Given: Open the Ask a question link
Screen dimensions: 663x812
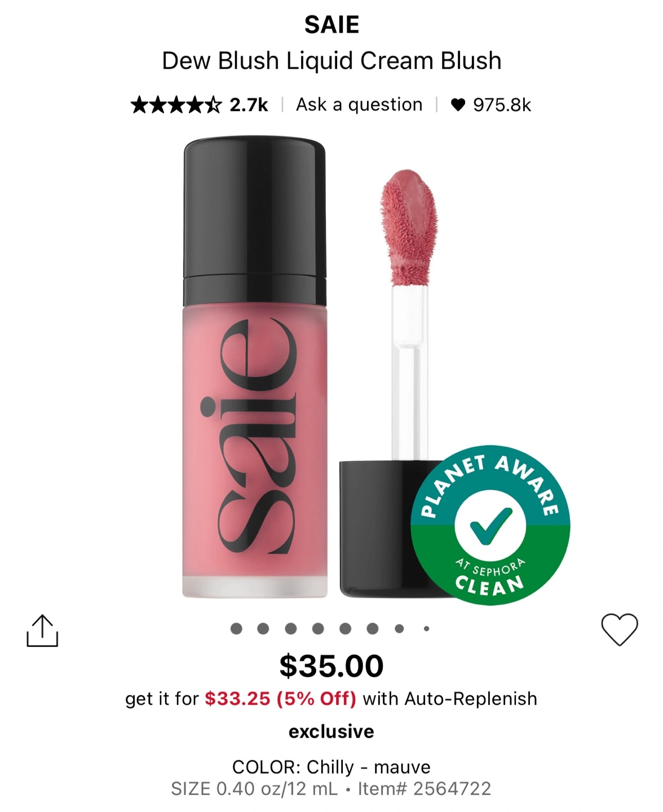Looking at the screenshot, I should point(359,105).
